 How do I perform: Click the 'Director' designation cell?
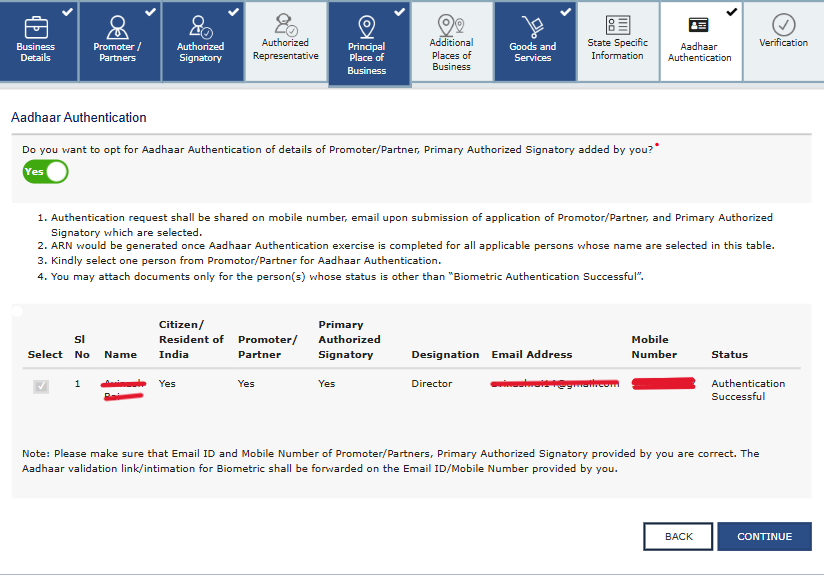point(431,384)
